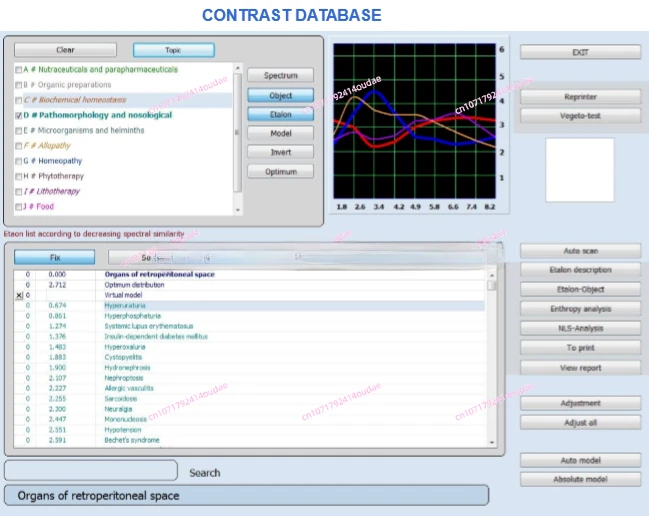The width and height of the screenshot is (649, 516).
Task: Click the Invert button
Action: coord(281,152)
